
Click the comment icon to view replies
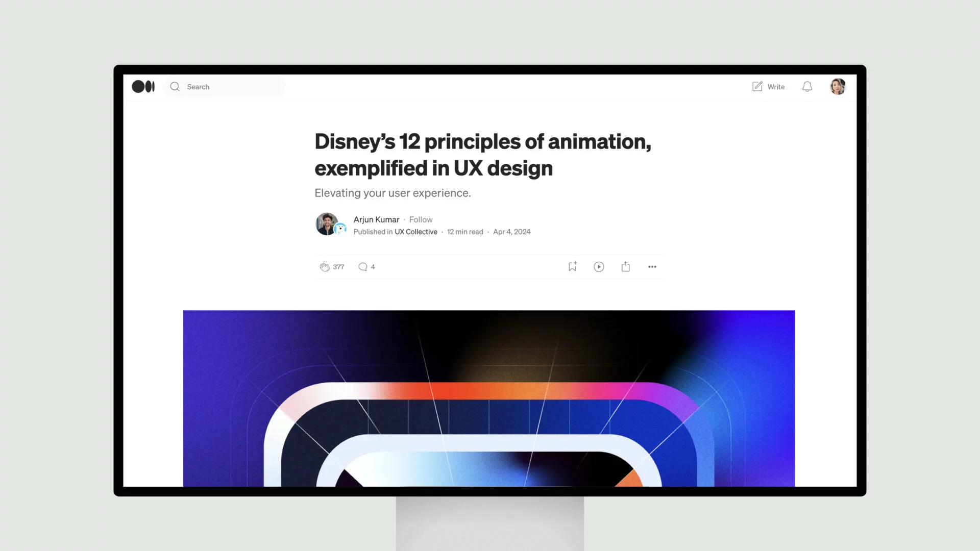363,266
